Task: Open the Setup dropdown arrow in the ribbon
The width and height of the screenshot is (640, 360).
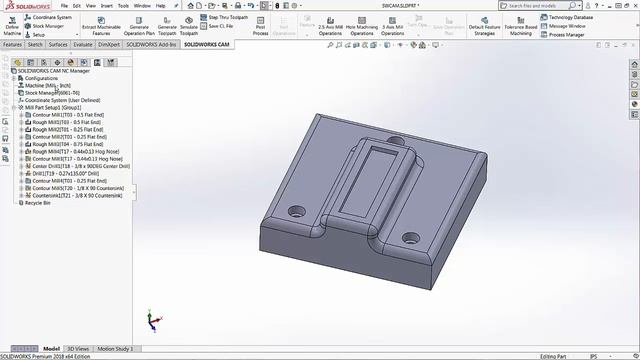Action: click(77, 35)
